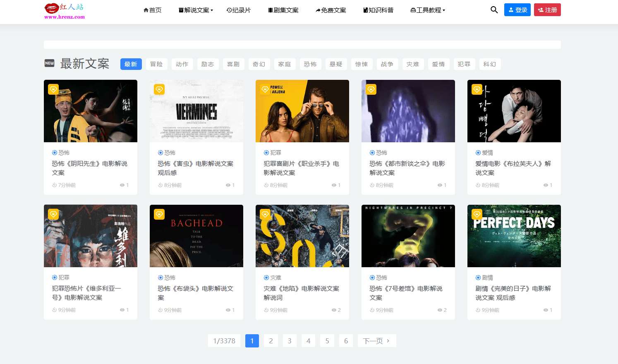
Task: Select the 最新 filter tab
Action: 131,64
